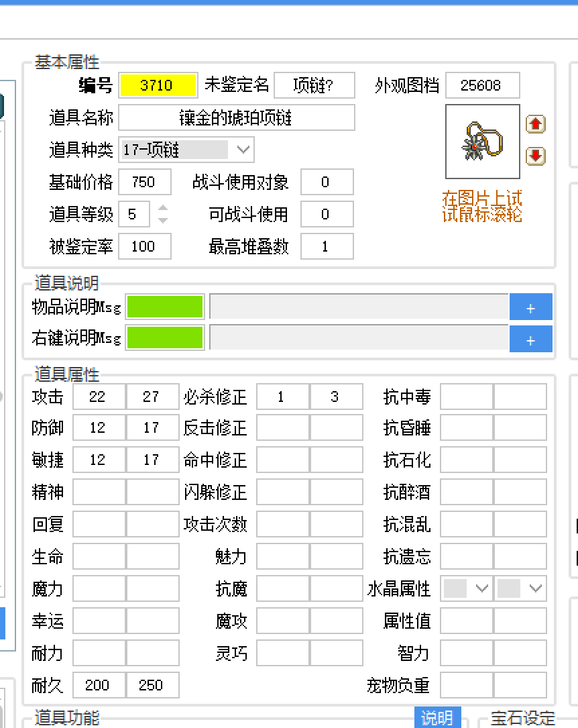Click the 外观图档 field showing 25608

coord(483,85)
